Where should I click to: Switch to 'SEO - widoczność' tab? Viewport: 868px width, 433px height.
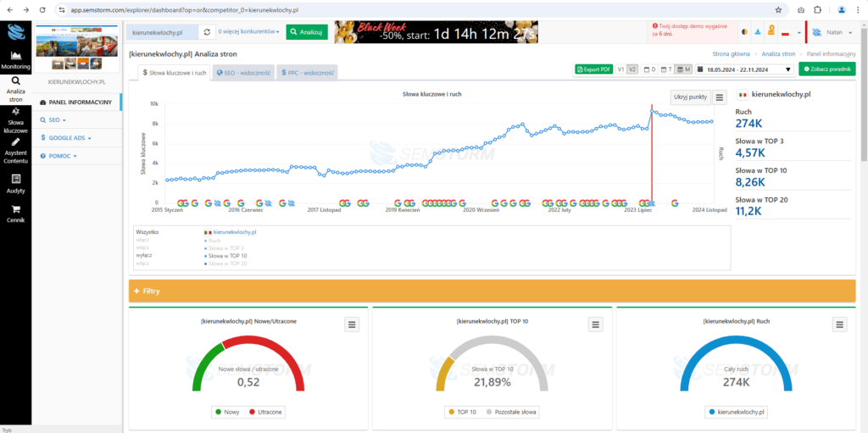tap(243, 73)
